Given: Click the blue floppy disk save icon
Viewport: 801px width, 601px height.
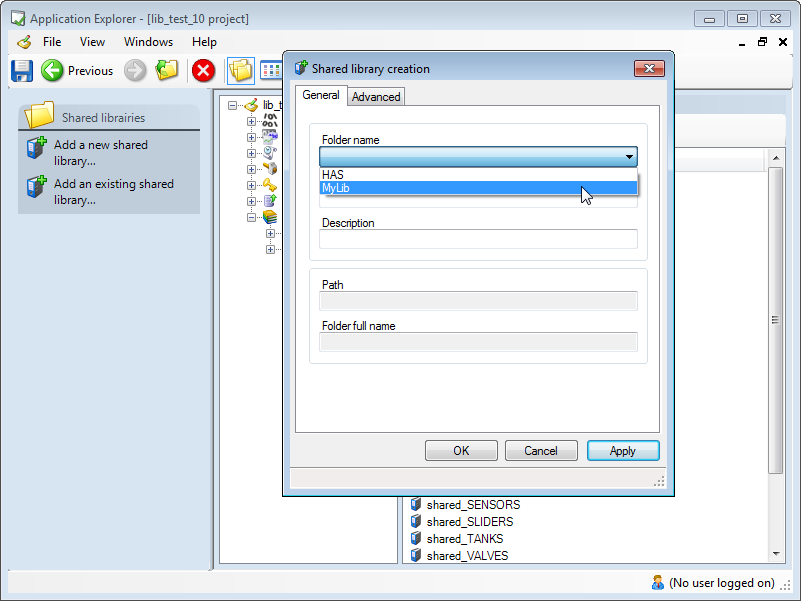Looking at the screenshot, I should [x=22, y=70].
